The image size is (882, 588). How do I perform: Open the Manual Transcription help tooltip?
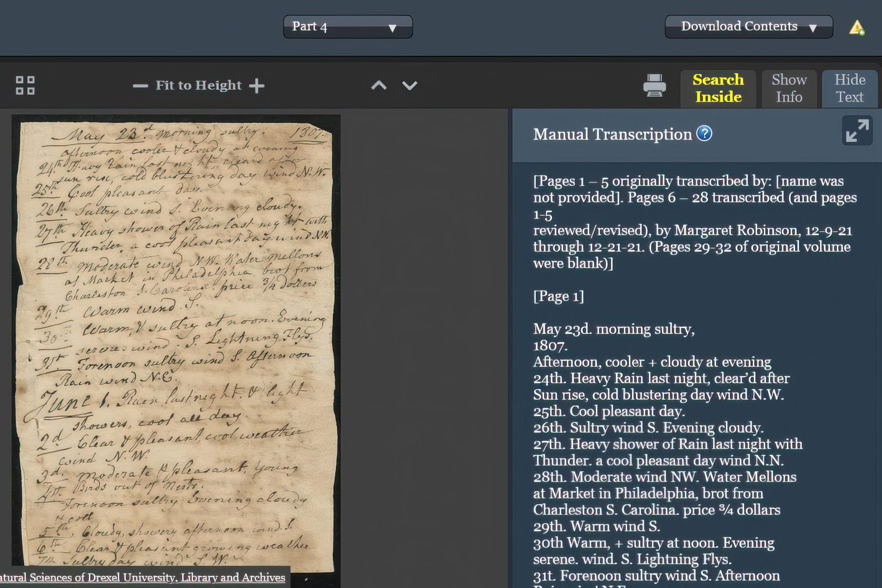click(704, 133)
